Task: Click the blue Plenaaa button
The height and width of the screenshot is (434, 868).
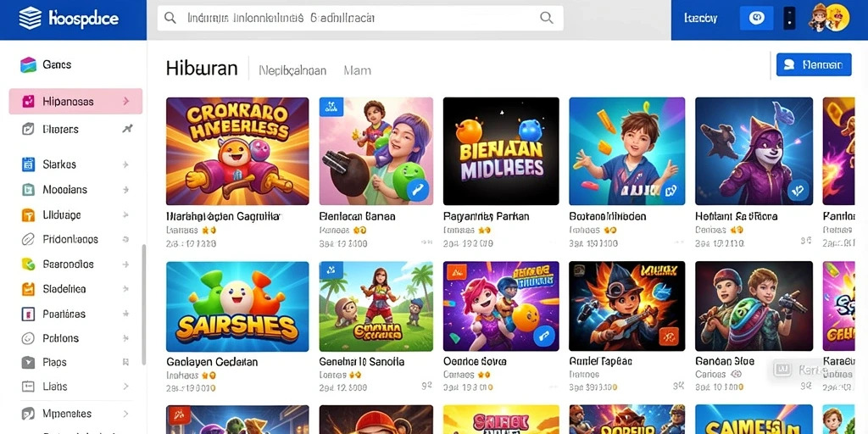Action: 814,64
